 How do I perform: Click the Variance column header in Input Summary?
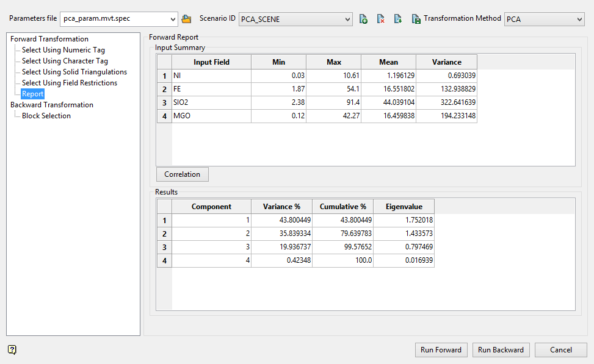(x=446, y=62)
